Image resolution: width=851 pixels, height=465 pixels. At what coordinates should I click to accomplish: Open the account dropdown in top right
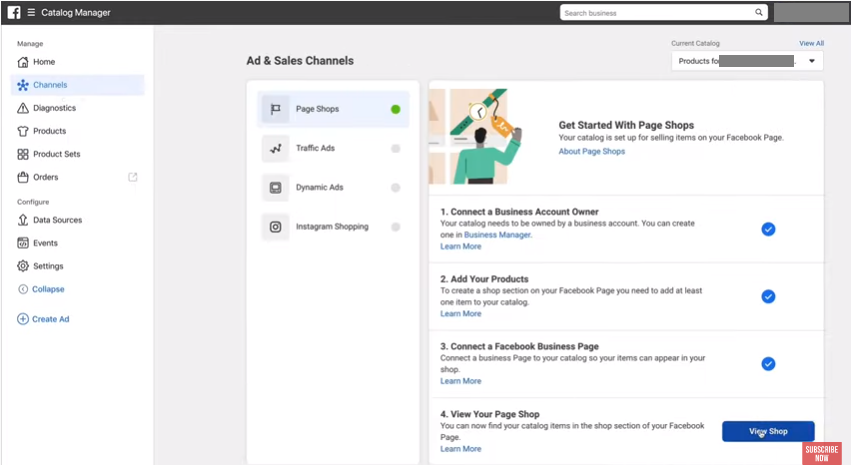click(809, 13)
